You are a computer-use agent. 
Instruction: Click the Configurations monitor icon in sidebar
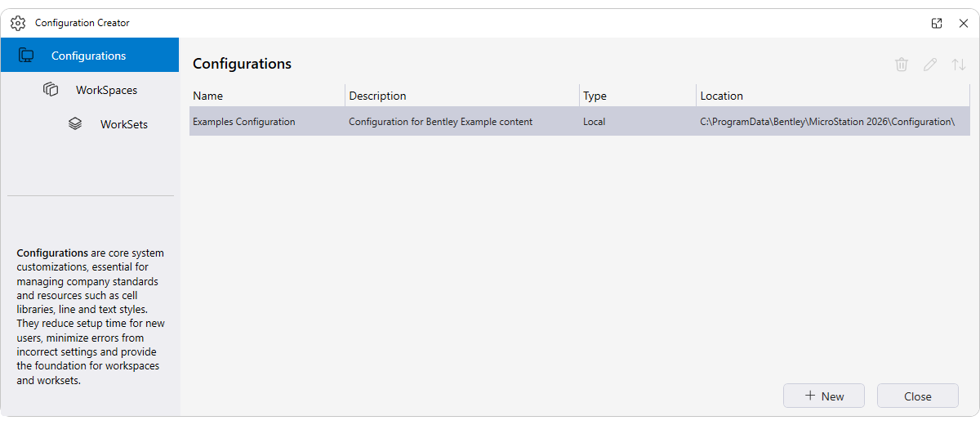point(26,56)
